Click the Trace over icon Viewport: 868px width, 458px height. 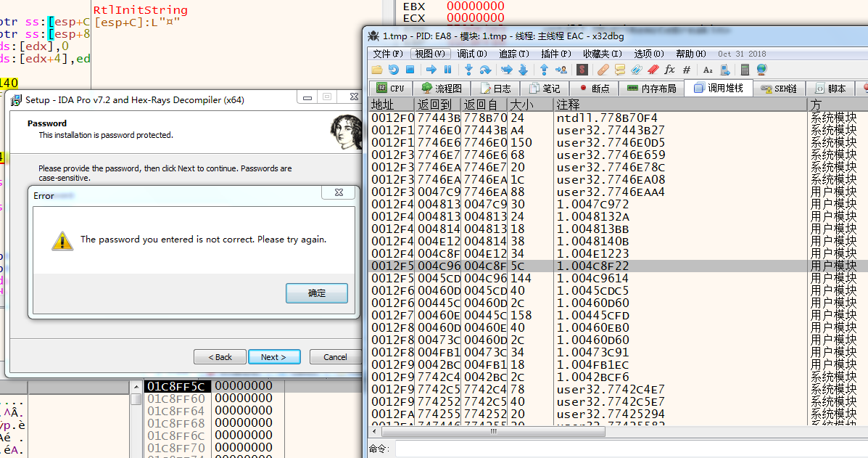[523, 70]
